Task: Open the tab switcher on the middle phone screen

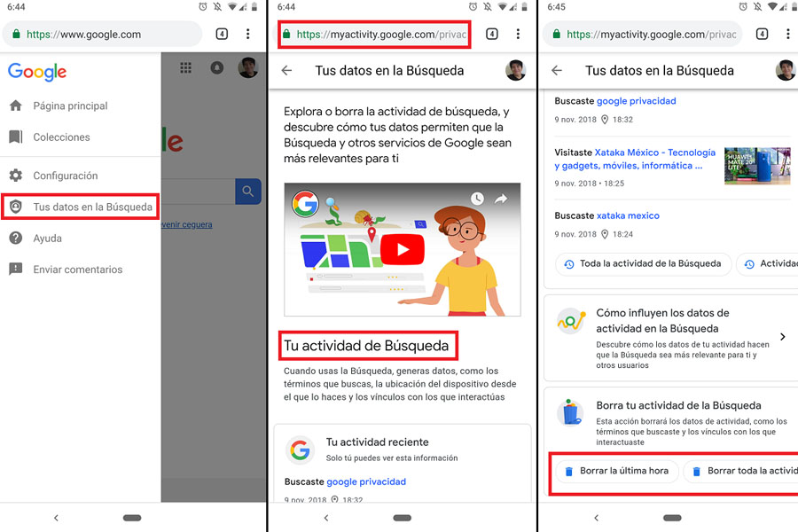Action: (x=492, y=34)
